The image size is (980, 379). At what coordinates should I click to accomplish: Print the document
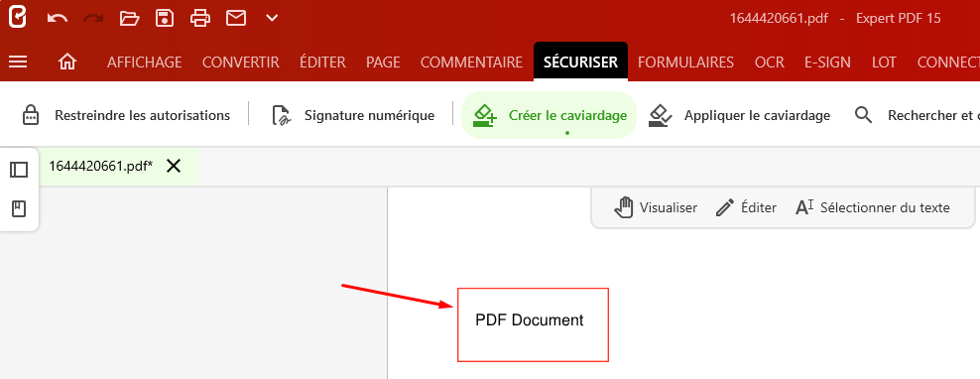coord(200,18)
